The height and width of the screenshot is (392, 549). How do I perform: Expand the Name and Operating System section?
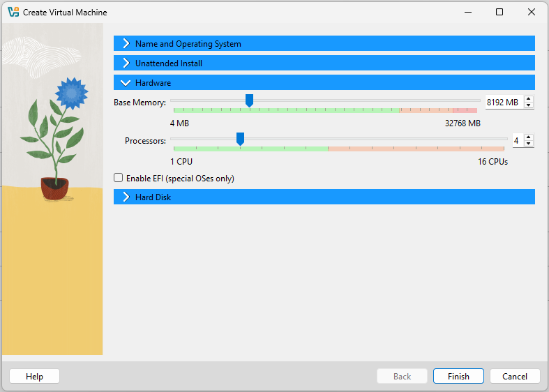click(324, 43)
